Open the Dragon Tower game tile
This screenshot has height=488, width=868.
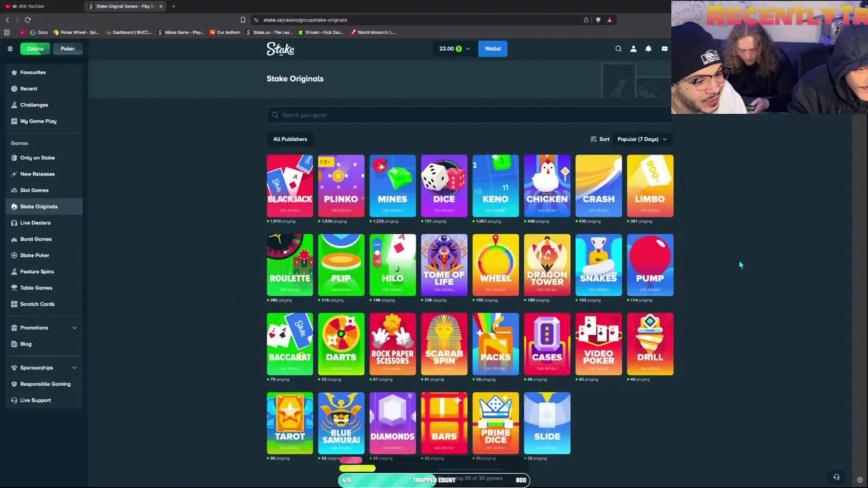pyautogui.click(x=547, y=265)
